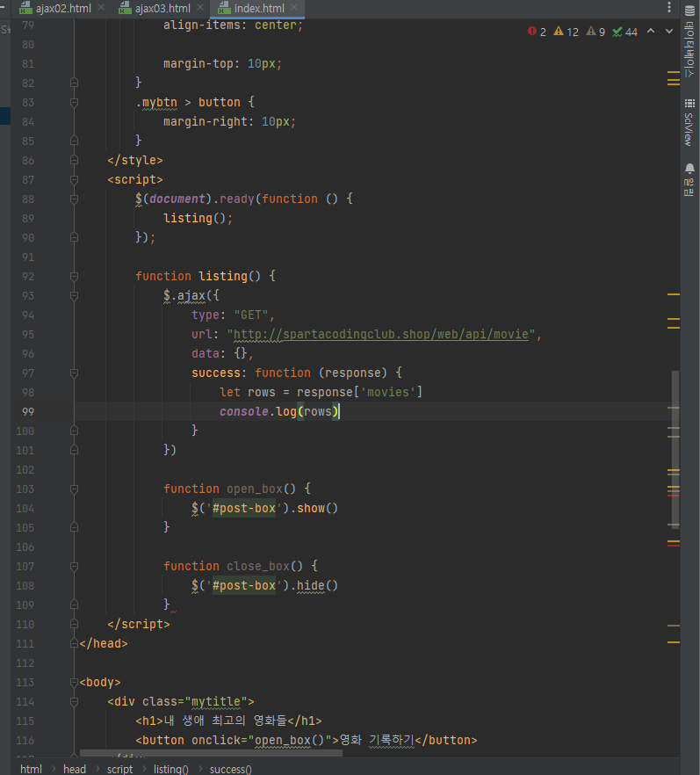Screen dimensions: 700x775
Task: Click the horizontal scrollbar at the editor bottom
Action: [x=211, y=753]
